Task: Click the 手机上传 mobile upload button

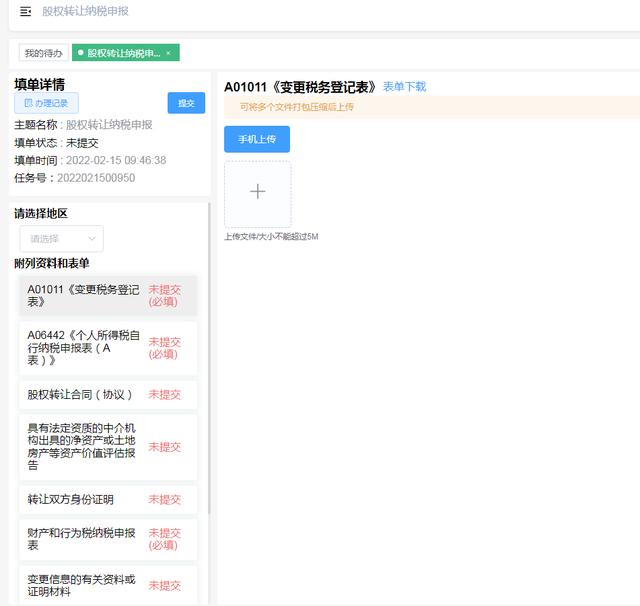Action: pyautogui.click(x=257, y=139)
